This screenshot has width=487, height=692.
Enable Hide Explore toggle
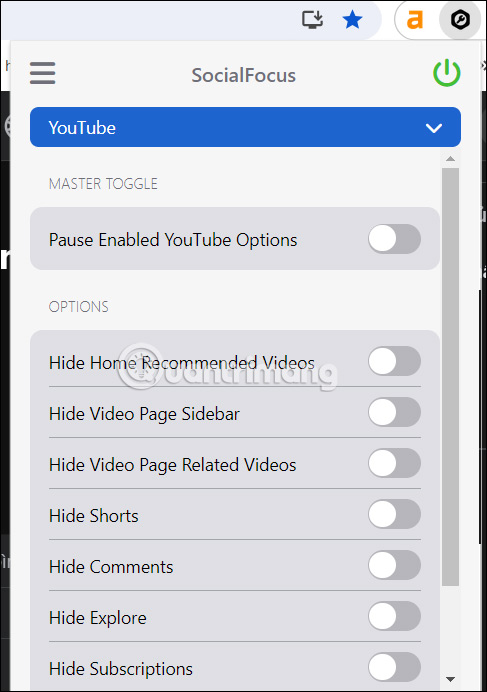(x=394, y=616)
